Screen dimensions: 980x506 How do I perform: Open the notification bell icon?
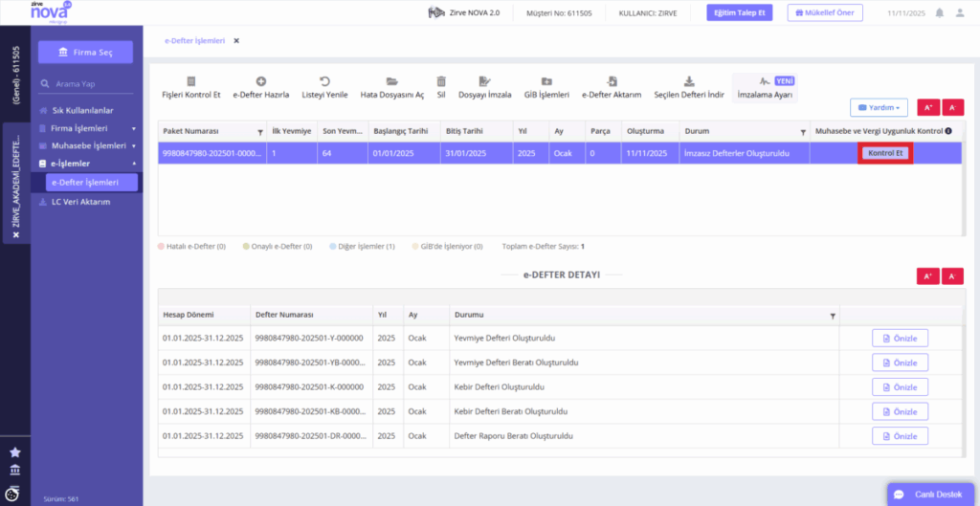click(x=940, y=12)
